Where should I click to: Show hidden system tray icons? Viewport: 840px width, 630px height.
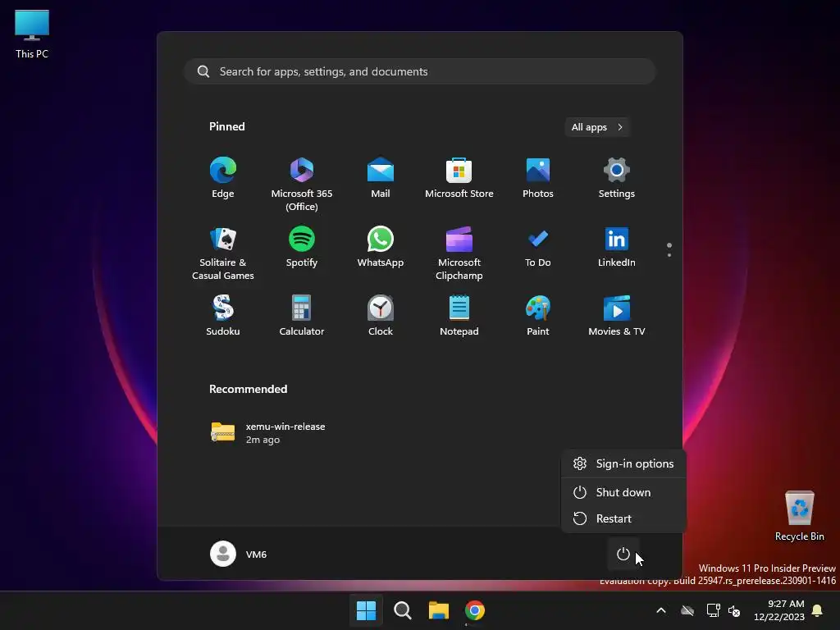[661, 610]
